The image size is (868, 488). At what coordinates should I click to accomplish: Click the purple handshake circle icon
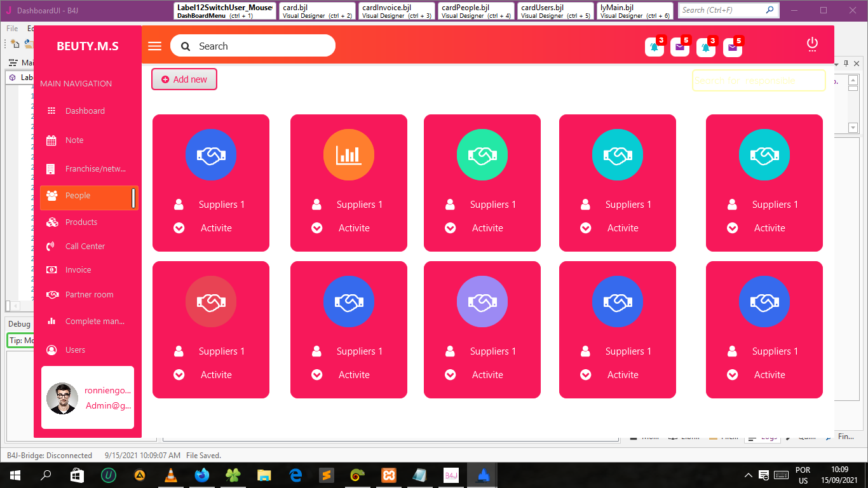482,302
